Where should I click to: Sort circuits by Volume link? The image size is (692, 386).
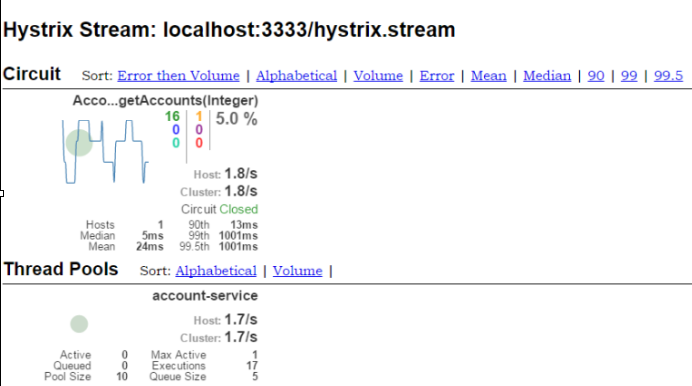[x=378, y=75]
